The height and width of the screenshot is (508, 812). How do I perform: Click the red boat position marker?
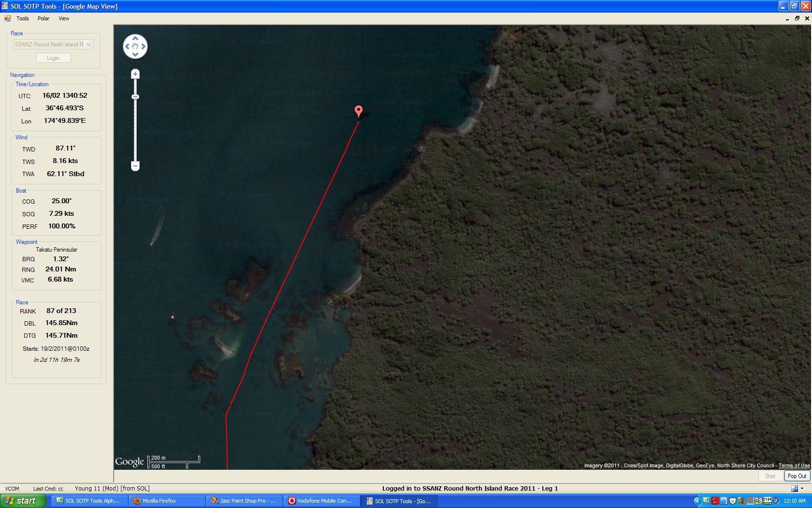pos(359,111)
